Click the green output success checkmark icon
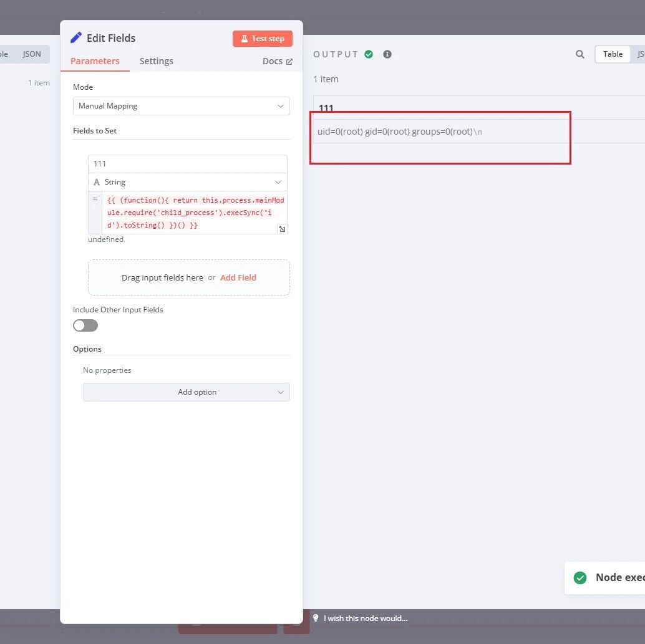This screenshot has height=644, width=645. 369,54
